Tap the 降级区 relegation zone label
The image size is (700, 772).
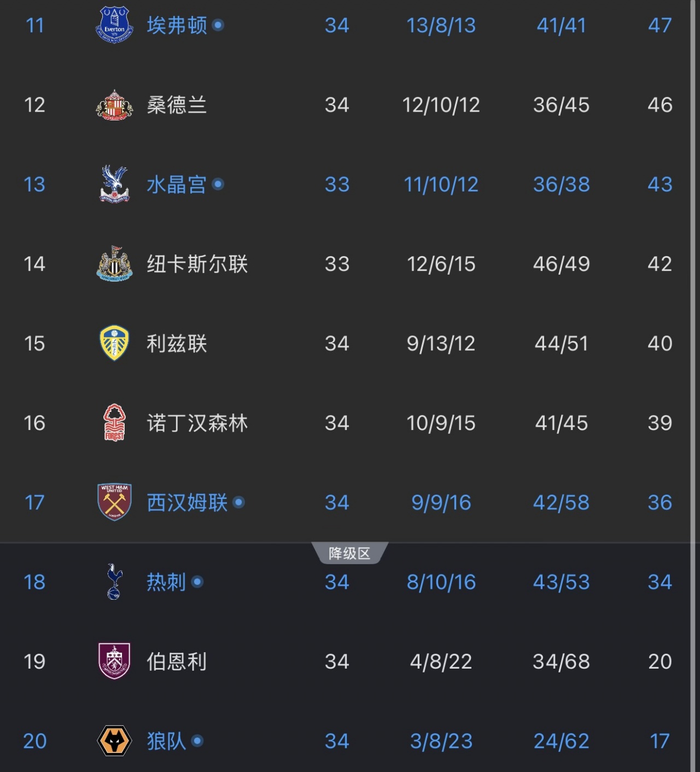(349, 554)
